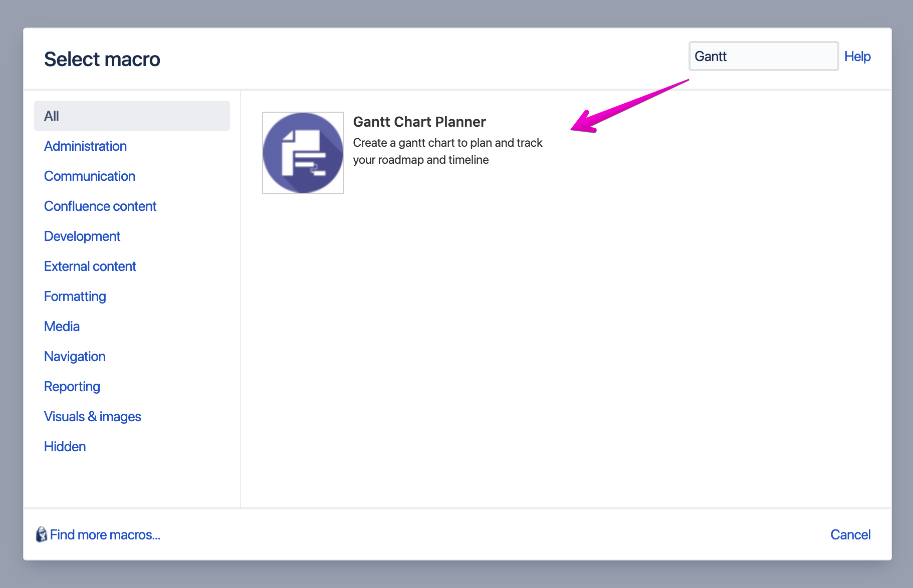
Task: Open the Help link
Action: [x=857, y=57]
